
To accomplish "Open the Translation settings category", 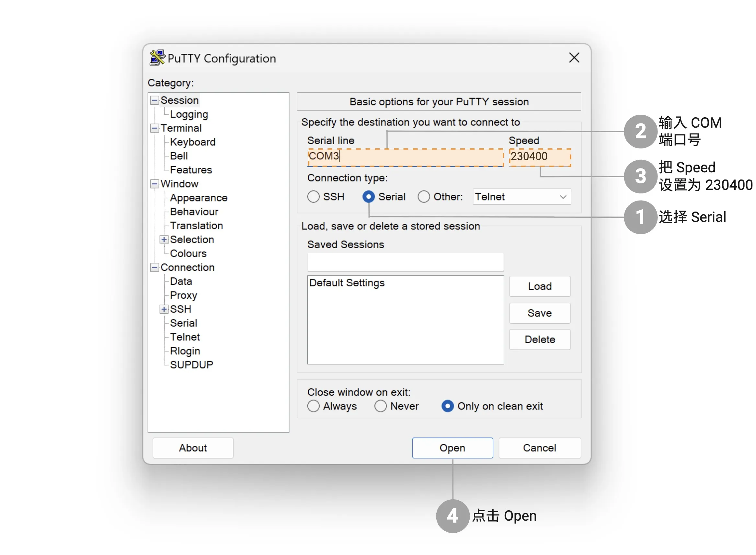I will pos(196,226).
